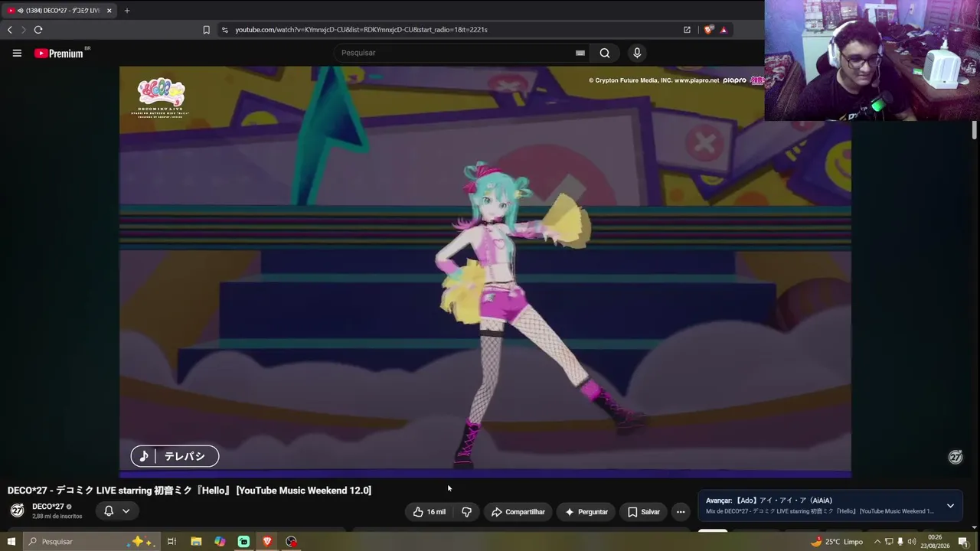
Task: Open the recording app taskbar icon
Action: point(291,542)
